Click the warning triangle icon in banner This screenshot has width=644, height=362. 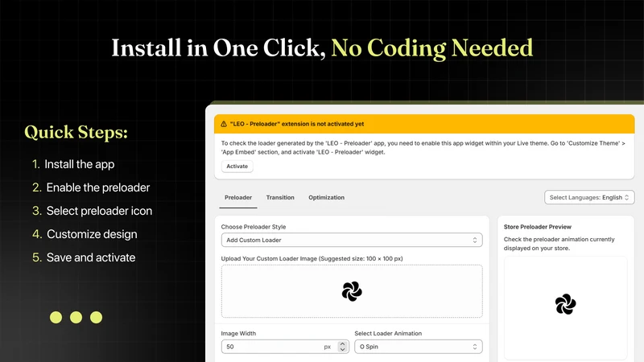(x=224, y=124)
